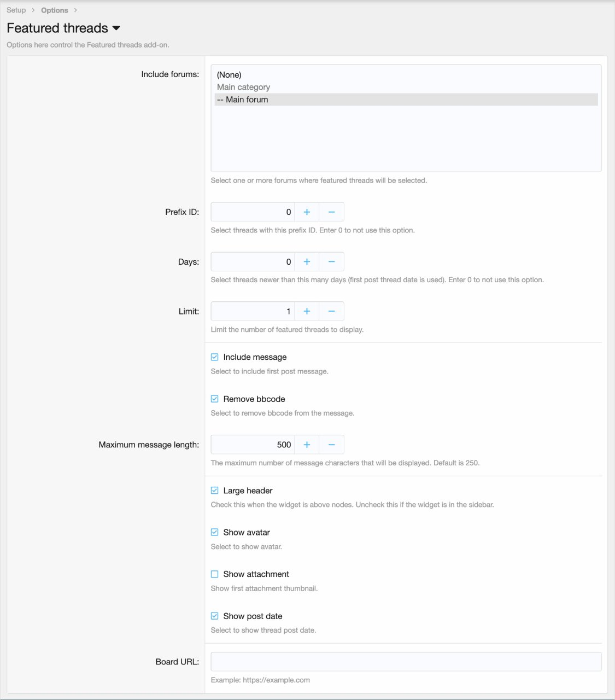Choose (None) in the Include forums list
The image size is (615, 700).
(229, 75)
